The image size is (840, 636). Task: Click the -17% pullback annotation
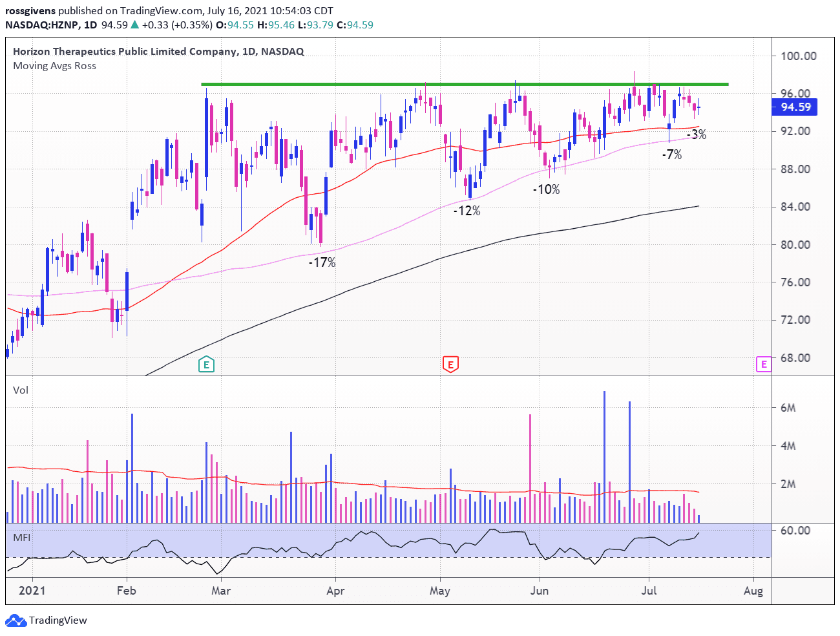coord(321,263)
